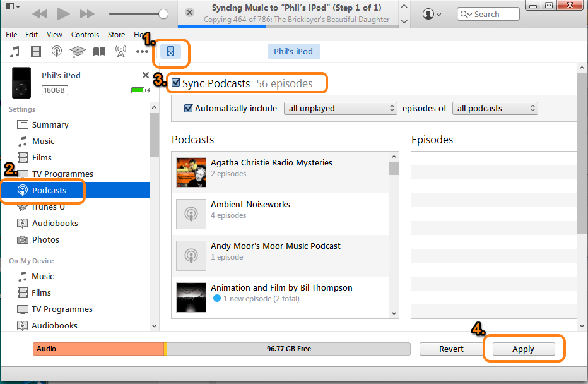Viewport: 588px width, 384px height.
Task: Adjust the volume slider knob
Action: tap(163, 15)
